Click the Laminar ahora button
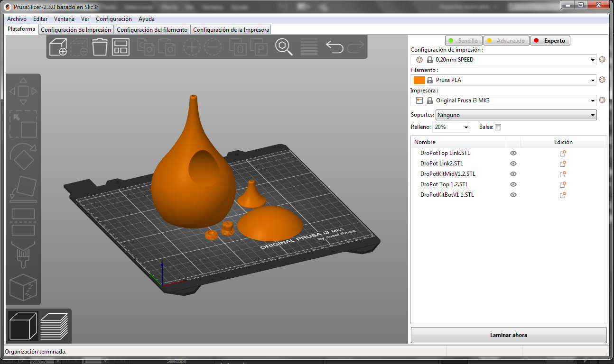The height and width of the screenshot is (364, 614). pos(508,335)
